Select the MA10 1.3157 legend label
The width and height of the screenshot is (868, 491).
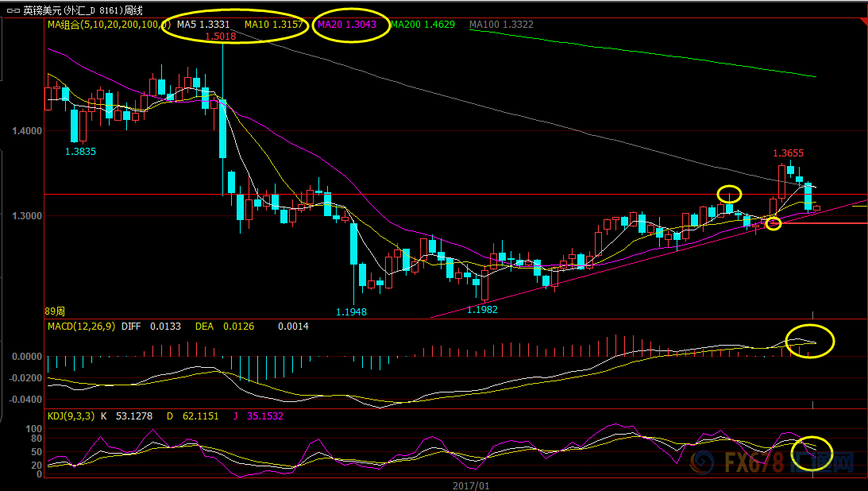click(274, 25)
